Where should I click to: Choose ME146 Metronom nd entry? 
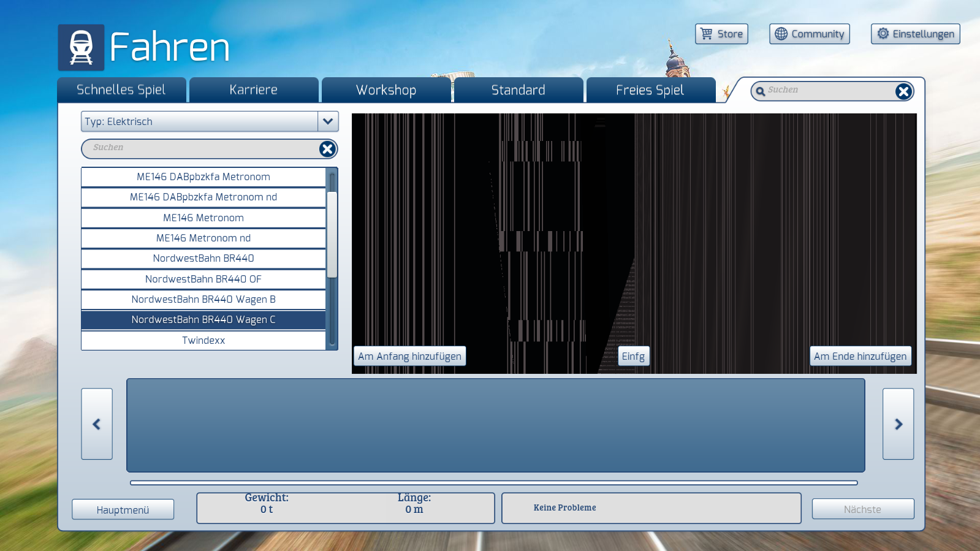203,238
